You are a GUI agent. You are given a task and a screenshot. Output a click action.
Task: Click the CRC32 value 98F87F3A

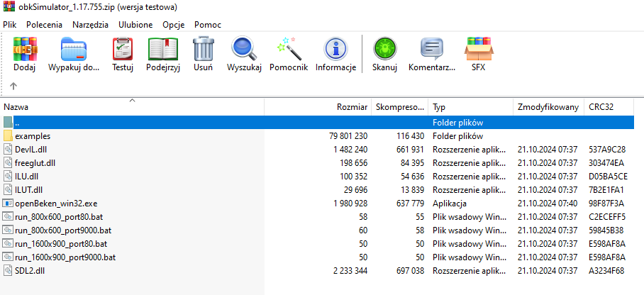606,204
